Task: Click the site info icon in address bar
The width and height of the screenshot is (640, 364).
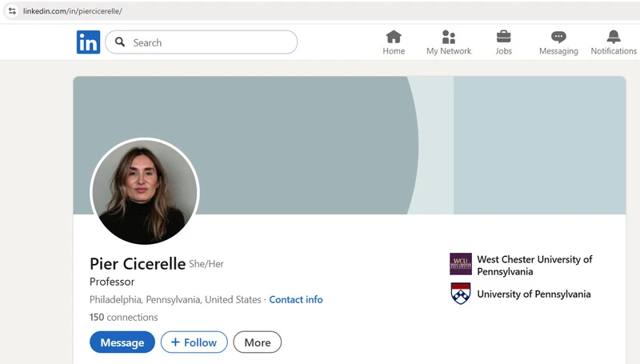Action: click(12, 11)
